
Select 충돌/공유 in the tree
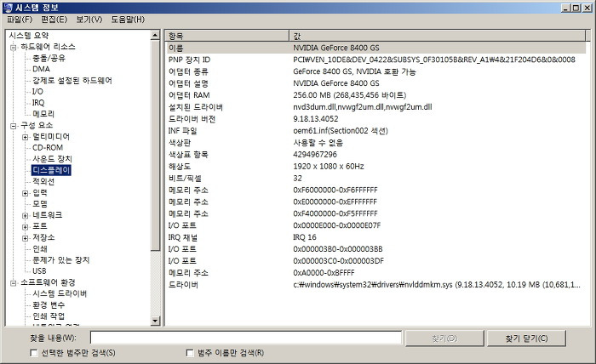tap(49, 58)
